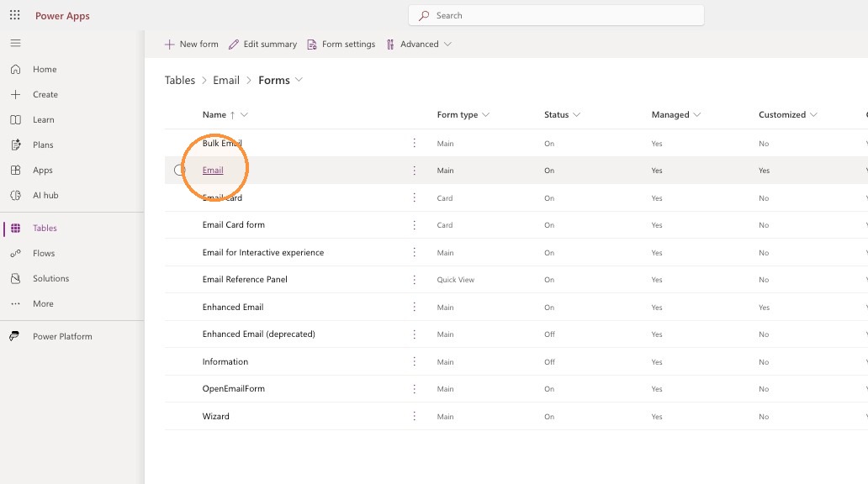
Task: Expand the Forms breadcrumb dropdown chevron
Action: (x=299, y=80)
